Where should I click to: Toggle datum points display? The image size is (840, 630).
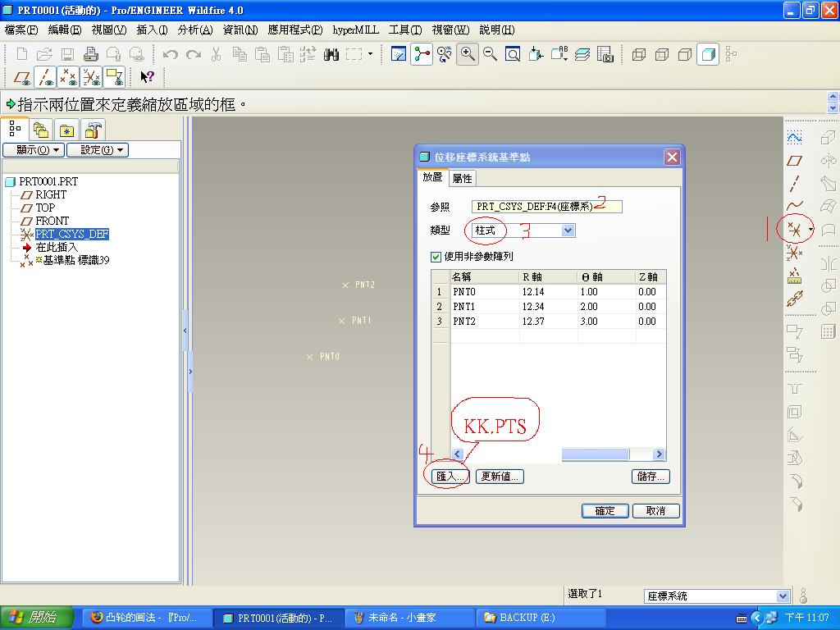pos(68,77)
